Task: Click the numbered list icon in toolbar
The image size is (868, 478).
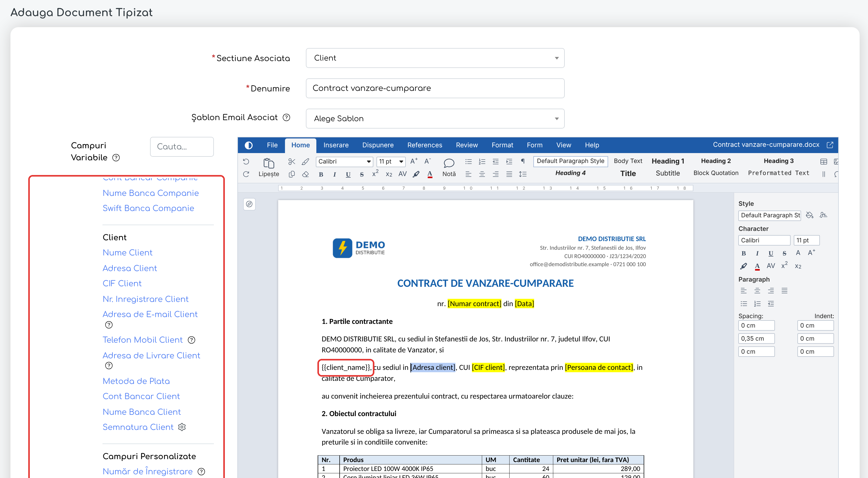Action: click(x=482, y=162)
